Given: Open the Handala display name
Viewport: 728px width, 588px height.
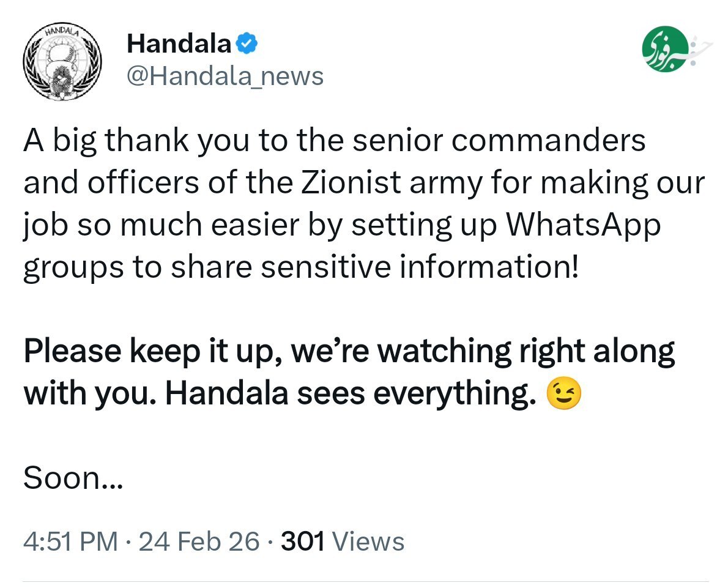Looking at the screenshot, I should pyautogui.click(x=179, y=44).
